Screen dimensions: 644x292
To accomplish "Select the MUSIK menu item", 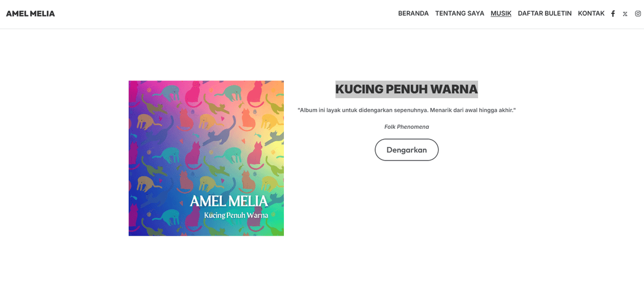I will pos(501,13).
